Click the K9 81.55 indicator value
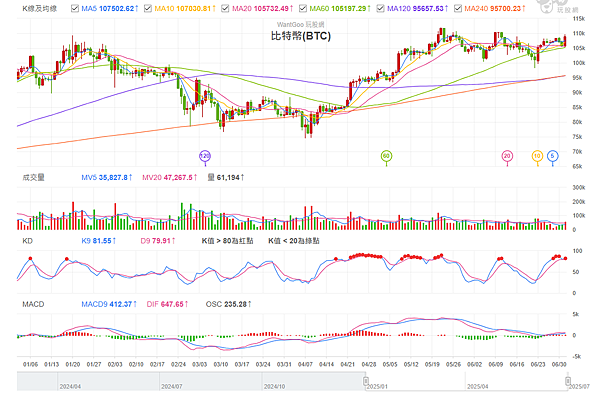This screenshot has width=600, height=397. (99, 241)
